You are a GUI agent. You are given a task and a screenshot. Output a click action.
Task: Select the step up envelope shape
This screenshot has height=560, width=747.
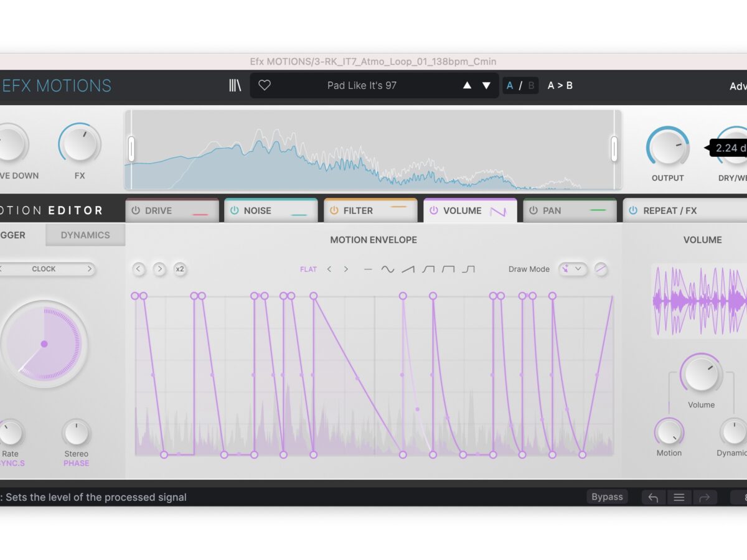[x=469, y=269]
